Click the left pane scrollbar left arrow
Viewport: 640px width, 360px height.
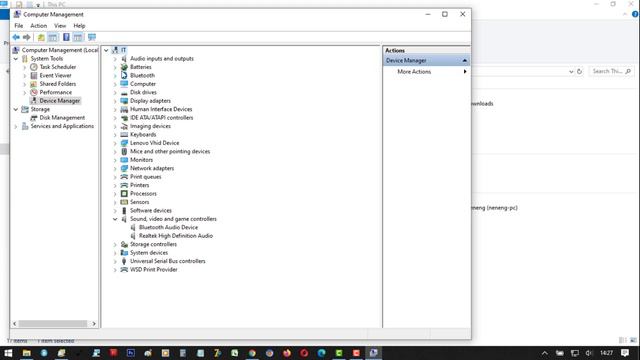pyautogui.click(x=15, y=324)
